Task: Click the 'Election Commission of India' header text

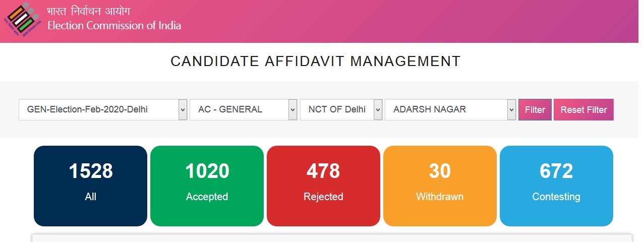Action: pos(114,25)
